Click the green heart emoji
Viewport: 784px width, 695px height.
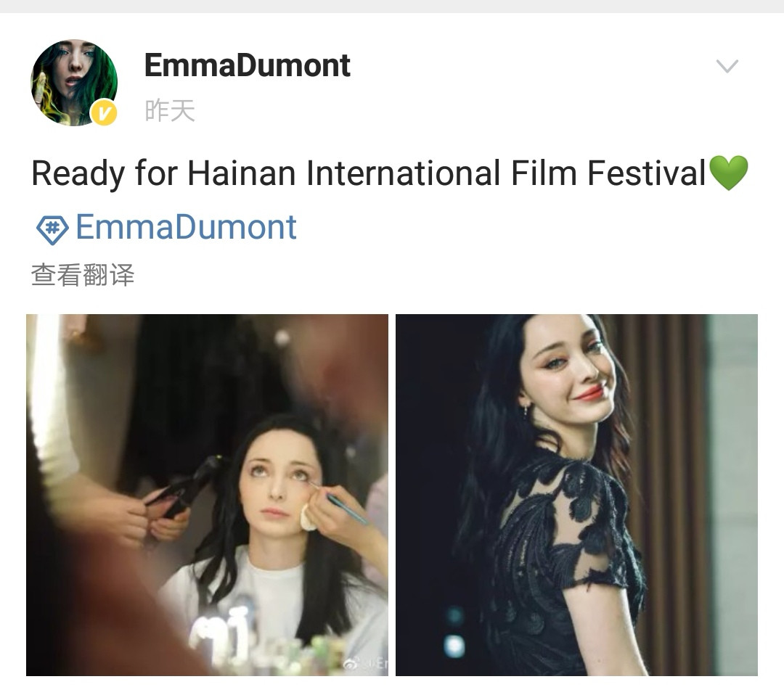pos(729,173)
